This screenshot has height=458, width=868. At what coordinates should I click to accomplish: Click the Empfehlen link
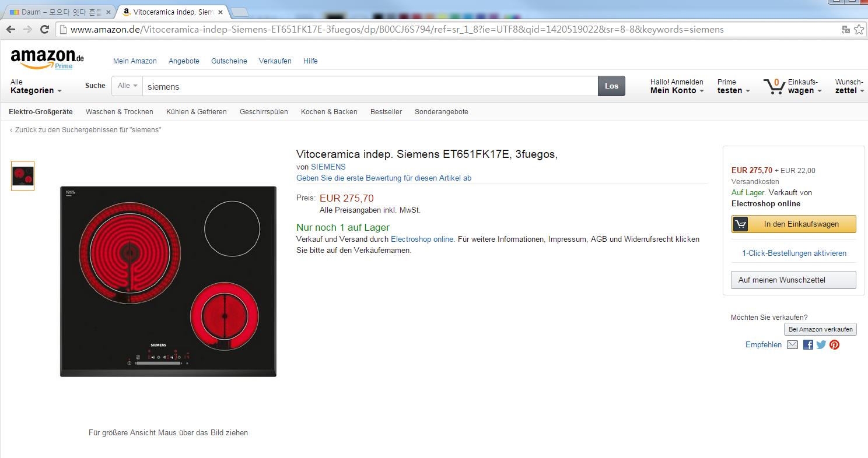(764, 345)
